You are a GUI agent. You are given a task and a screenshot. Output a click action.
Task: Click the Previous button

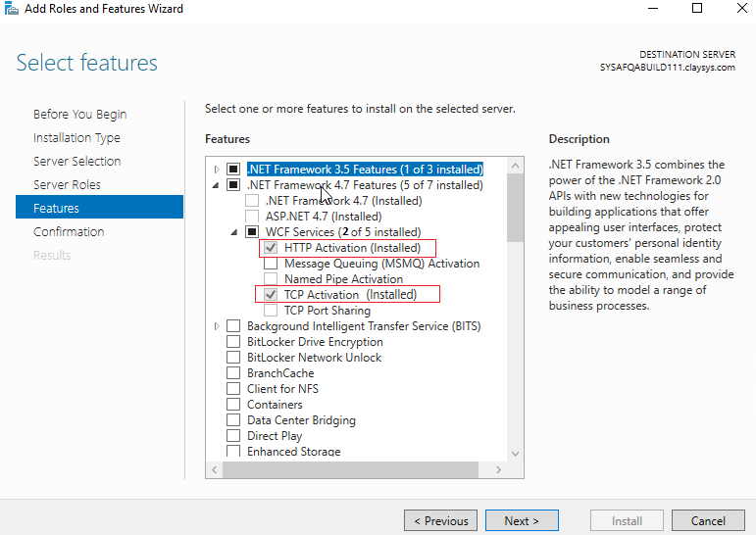(440, 520)
